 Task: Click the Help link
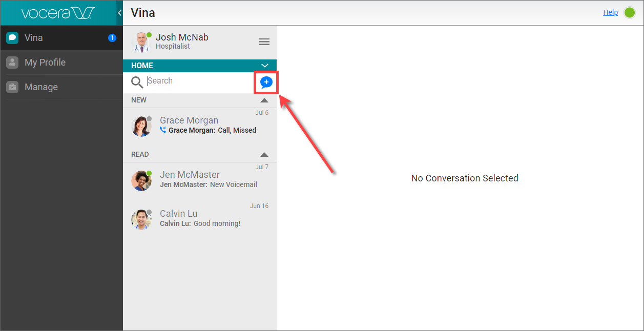point(610,12)
